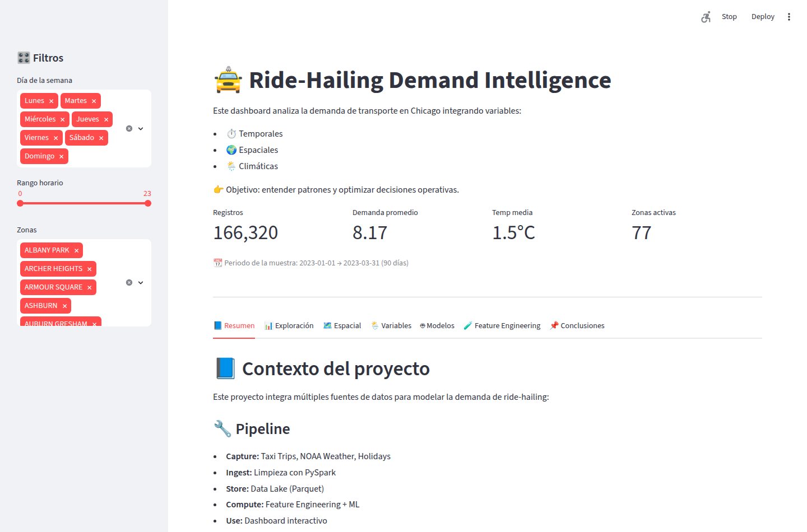The height and width of the screenshot is (532, 807).
Task: Remove the Jueves day tag
Action: coord(106,120)
